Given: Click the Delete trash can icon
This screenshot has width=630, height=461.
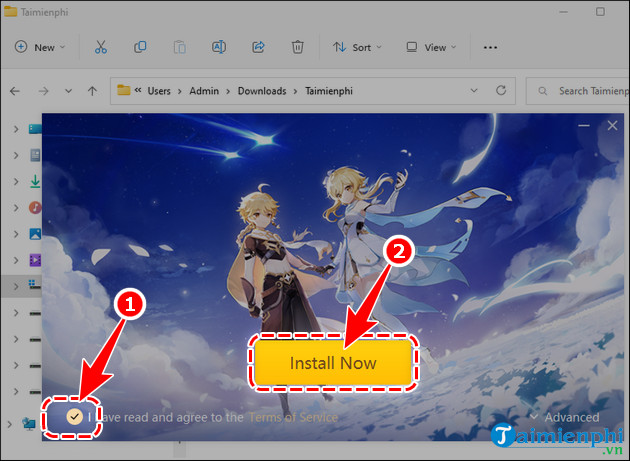Looking at the screenshot, I should 297,47.
